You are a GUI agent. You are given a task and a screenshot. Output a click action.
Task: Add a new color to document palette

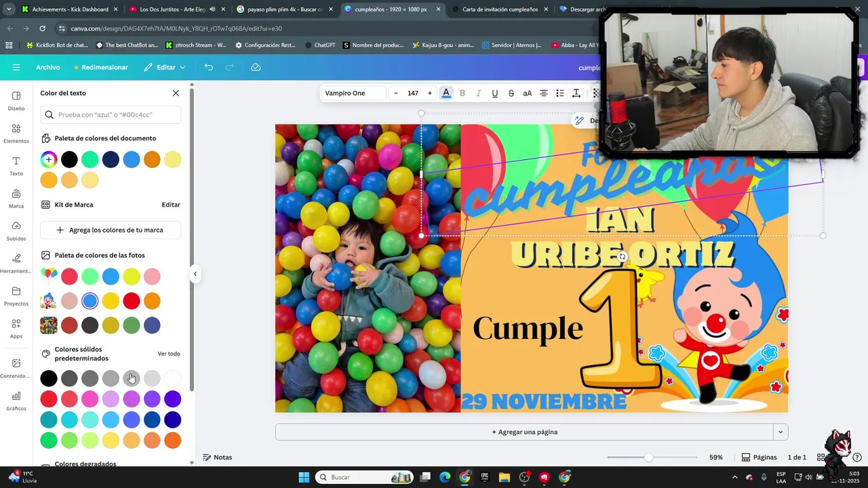[x=49, y=159]
